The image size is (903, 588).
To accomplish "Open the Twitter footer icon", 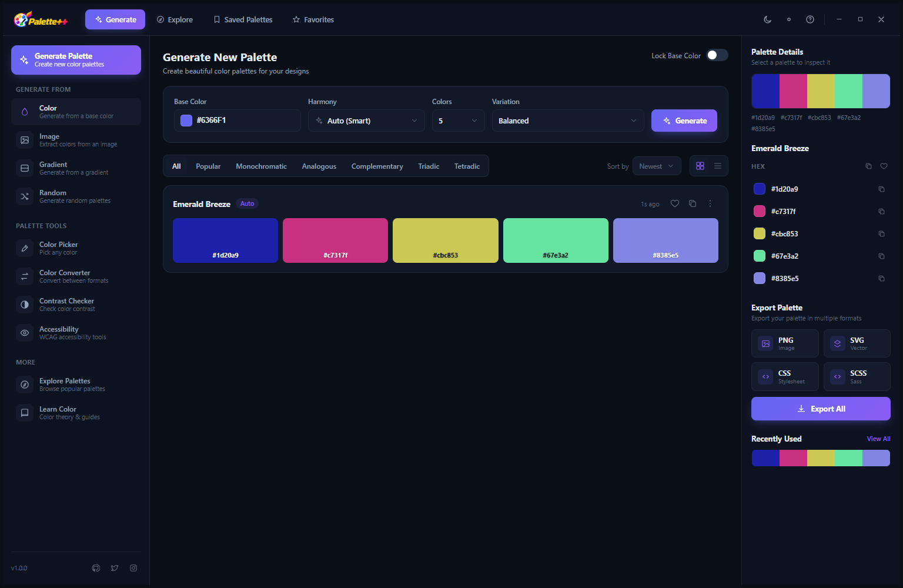I will (x=115, y=568).
